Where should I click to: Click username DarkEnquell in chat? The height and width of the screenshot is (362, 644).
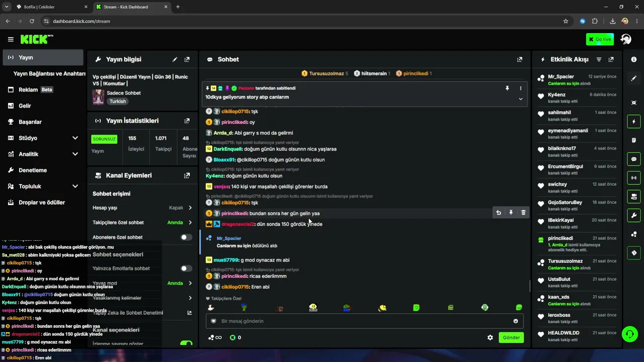click(228, 149)
